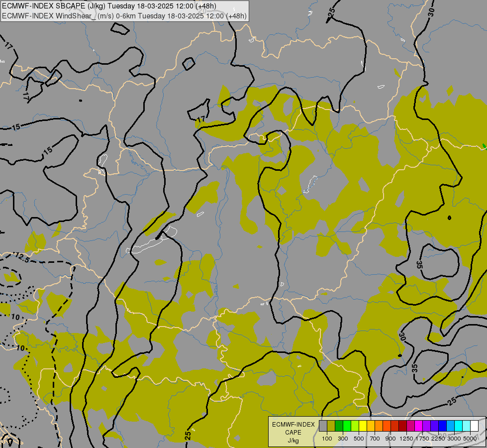The width and height of the screenshot is (487, 448).
Task: Click the legend value 3000
Action: point(454,439)
